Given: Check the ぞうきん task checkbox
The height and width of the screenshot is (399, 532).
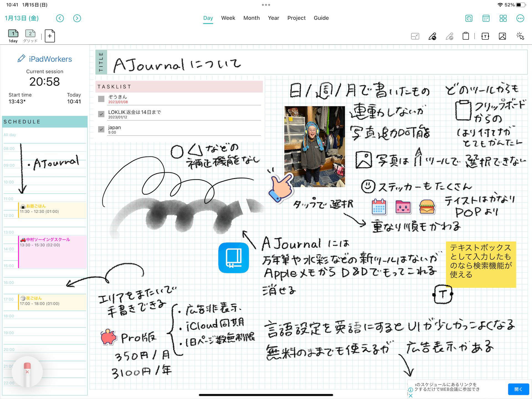Looking at the screenshot, I should point(101,99).
